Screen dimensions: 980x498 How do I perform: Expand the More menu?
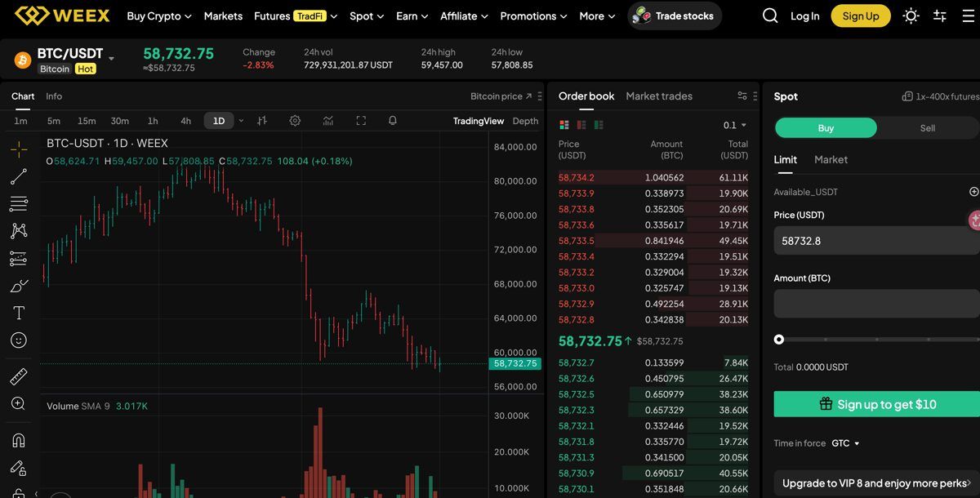[x=597, y=16]
